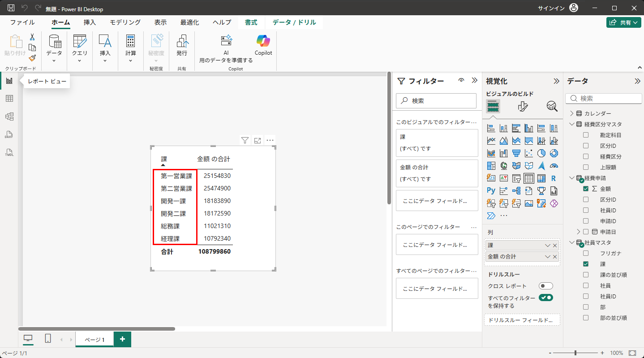Collapse the 経費申請 table
644x358 pixels.
[572, 178]
